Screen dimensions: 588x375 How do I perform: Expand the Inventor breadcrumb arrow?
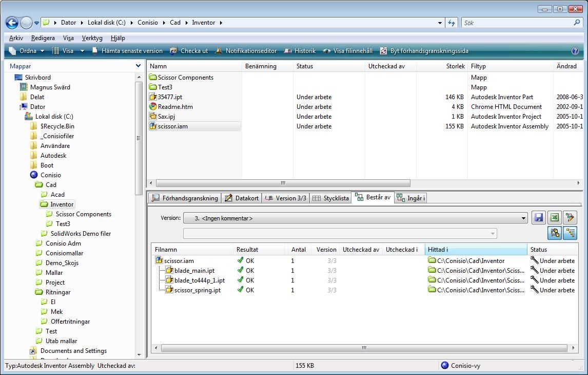pyautogui.click(x=221, y=23)
